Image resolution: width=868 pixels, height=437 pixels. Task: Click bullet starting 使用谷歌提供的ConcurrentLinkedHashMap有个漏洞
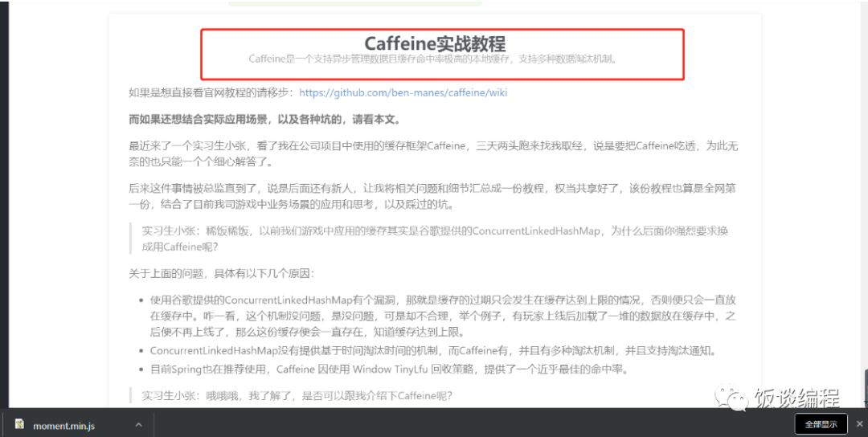443,316
